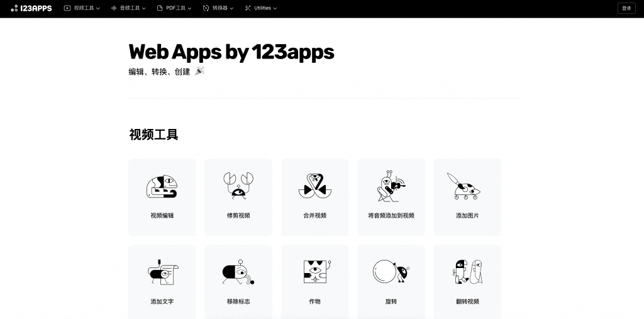Open the 移除标志 label
The image size is (644, 319).
point(238,301)
